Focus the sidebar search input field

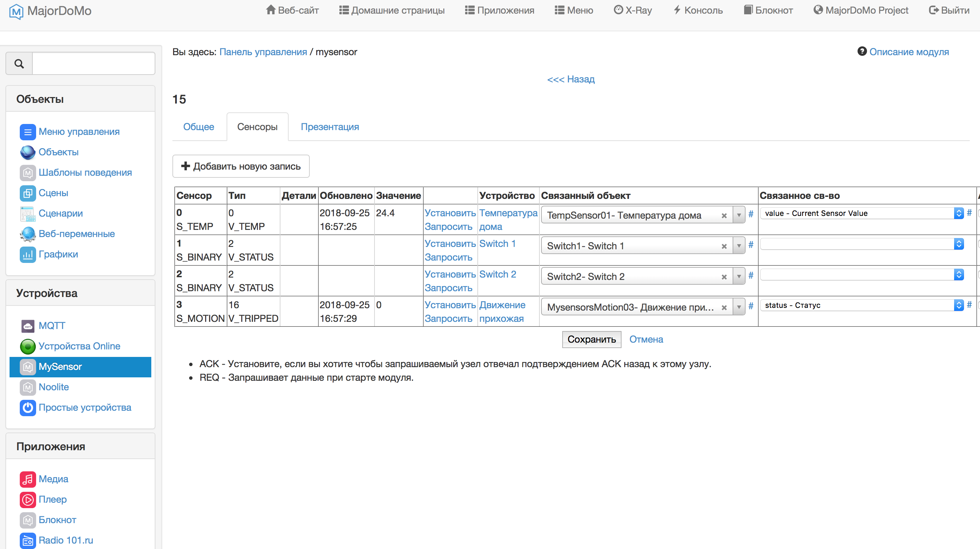click(x=94, y=63)
